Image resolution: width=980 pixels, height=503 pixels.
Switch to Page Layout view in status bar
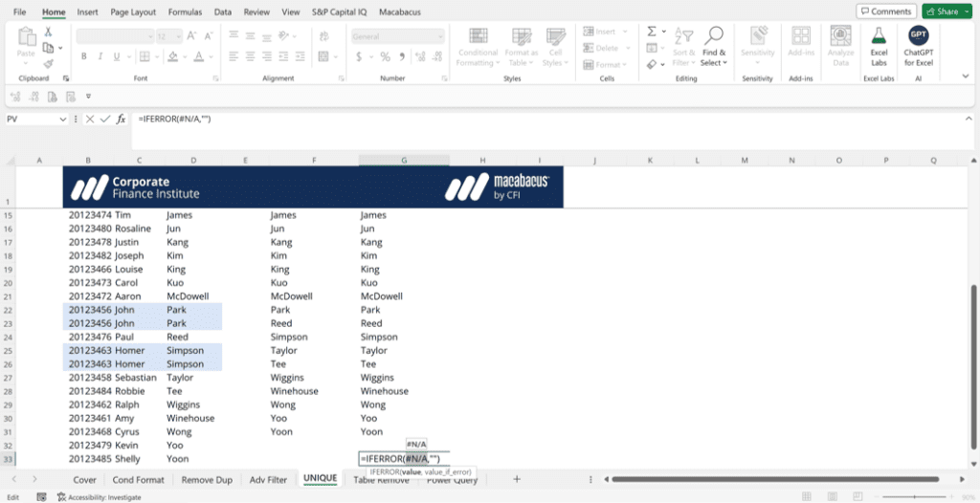844,496
